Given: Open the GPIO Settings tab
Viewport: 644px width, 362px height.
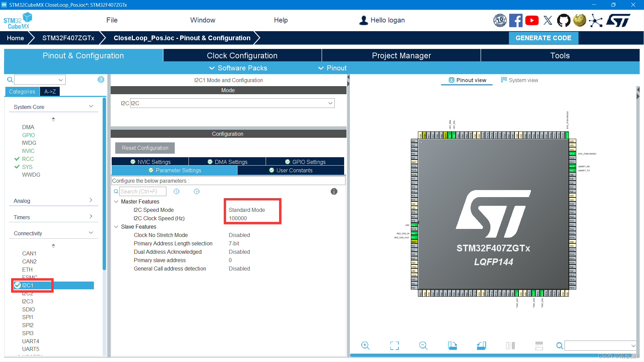Looking at the screenshot, I should [305, 162].
